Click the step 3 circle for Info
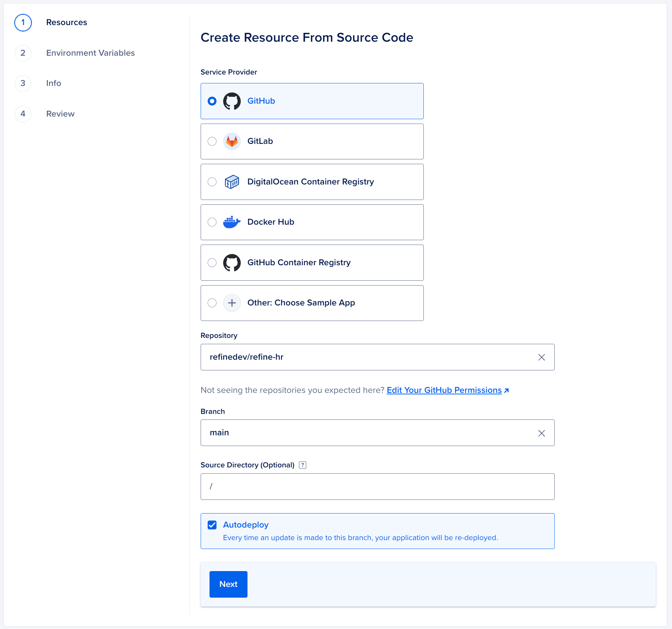Screen dimensions: 672x629 [23, 83]
